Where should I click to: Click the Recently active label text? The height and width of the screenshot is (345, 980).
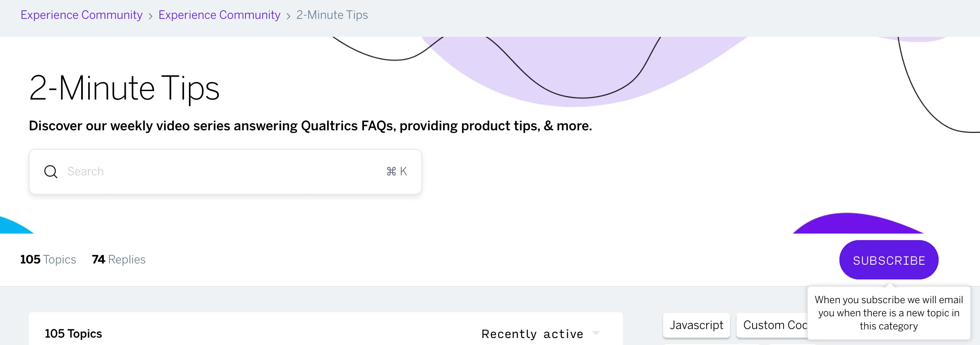coord(532,334)
